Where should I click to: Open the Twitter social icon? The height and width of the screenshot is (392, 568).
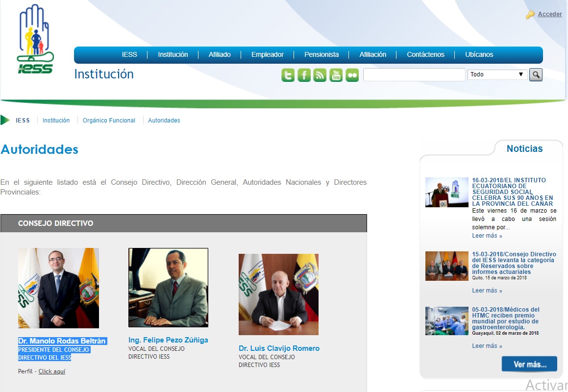pyautogui.click(x=288, y=75)
